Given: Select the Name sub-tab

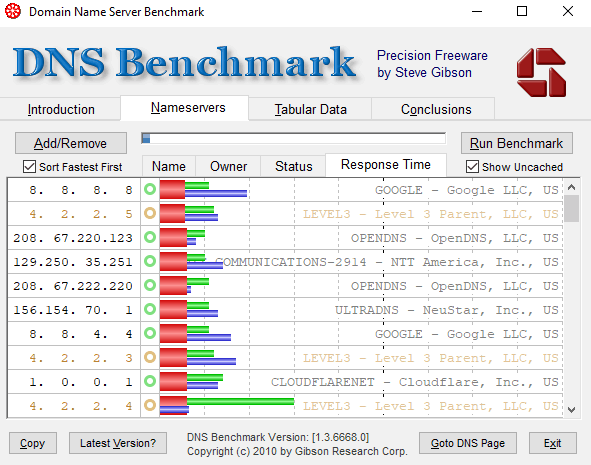Looking at the screenshot, I should [x=168, y=166].
